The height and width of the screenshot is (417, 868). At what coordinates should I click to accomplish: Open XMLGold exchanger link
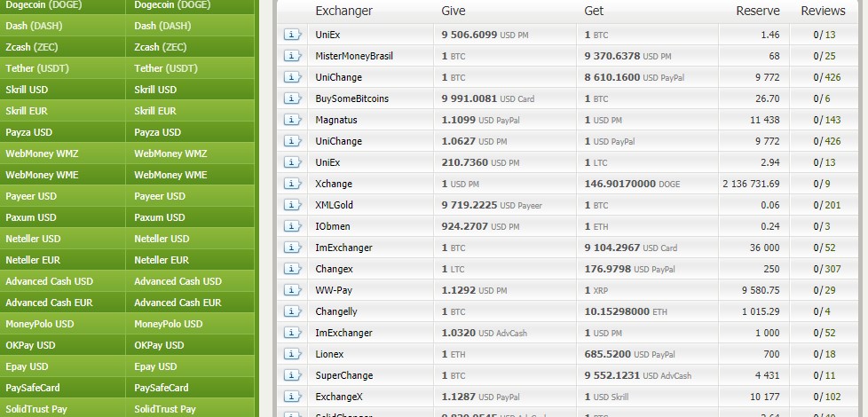click(335, 205)
